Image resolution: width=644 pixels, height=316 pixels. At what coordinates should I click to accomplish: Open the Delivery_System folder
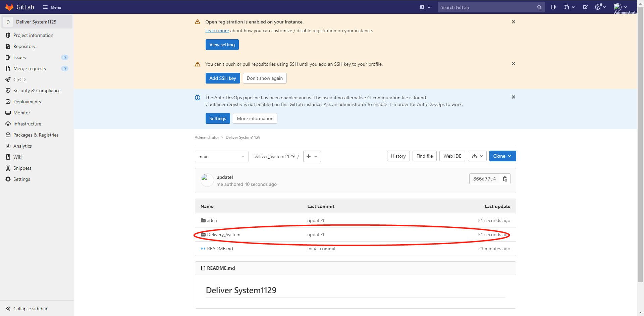(224, 234)
